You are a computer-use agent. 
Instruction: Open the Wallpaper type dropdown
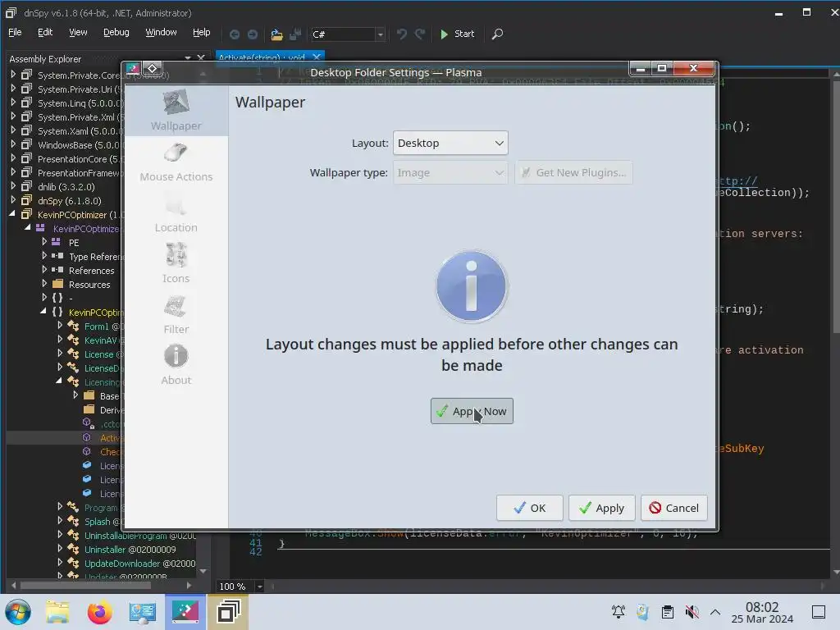tap(450, 172)
